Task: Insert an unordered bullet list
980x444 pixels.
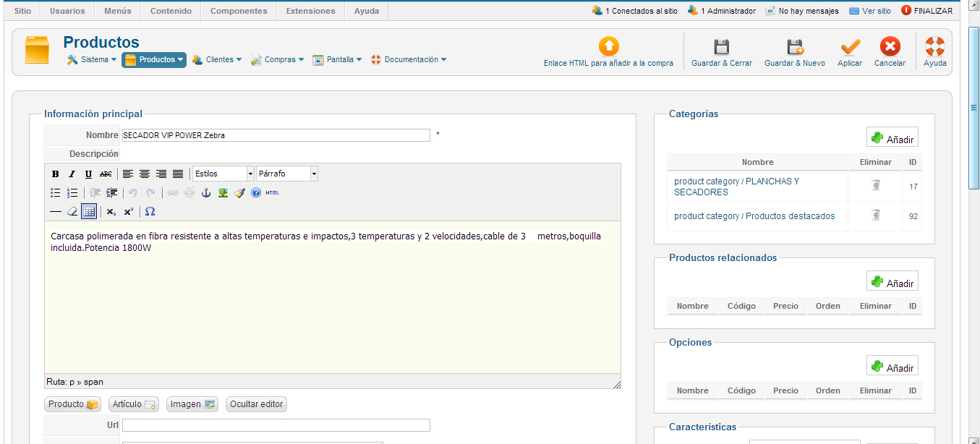Action: tap(56, 193)
